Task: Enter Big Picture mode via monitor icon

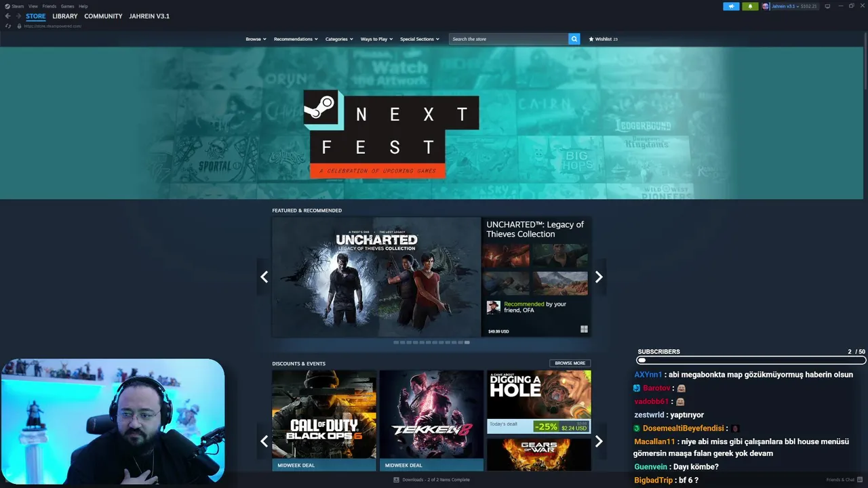Action: click(x=827, y=6)
